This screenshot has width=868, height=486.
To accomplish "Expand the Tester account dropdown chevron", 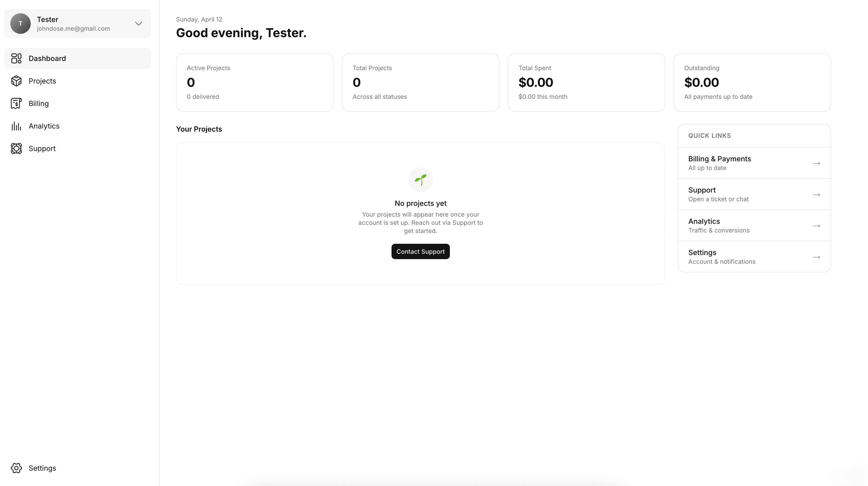I will point(138,24).
